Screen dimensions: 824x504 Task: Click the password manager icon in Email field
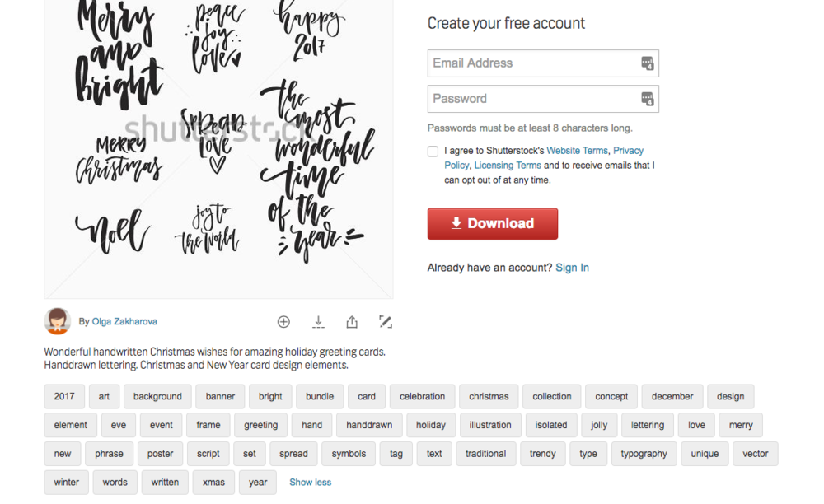coord(648,63)
